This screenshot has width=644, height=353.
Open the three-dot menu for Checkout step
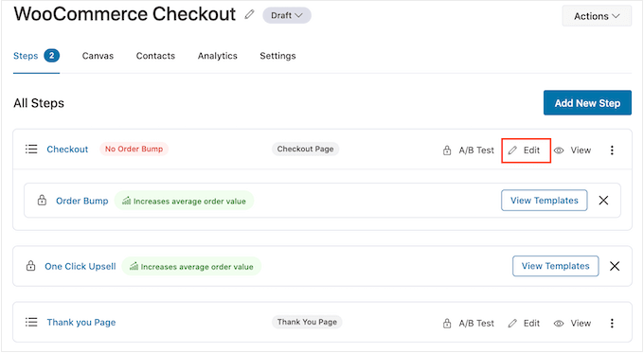(612, 150)
